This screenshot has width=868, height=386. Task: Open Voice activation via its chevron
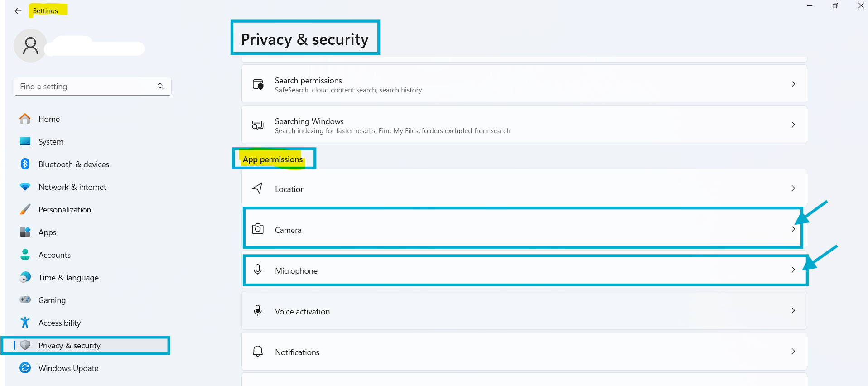(x=793, y=310)
